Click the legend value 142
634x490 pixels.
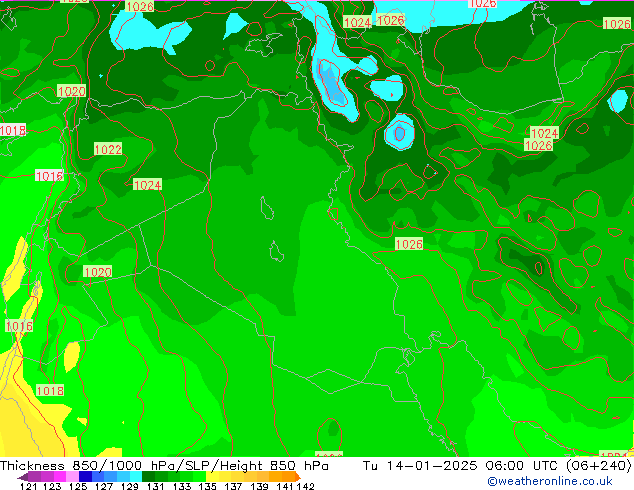click(x=306, y=486)
